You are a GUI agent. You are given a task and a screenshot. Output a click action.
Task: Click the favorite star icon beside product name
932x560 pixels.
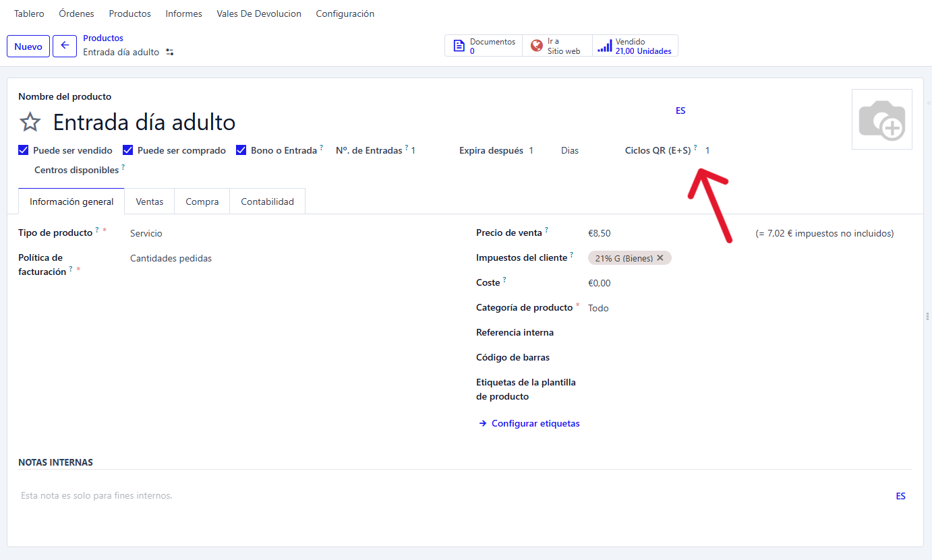[30, 122]
